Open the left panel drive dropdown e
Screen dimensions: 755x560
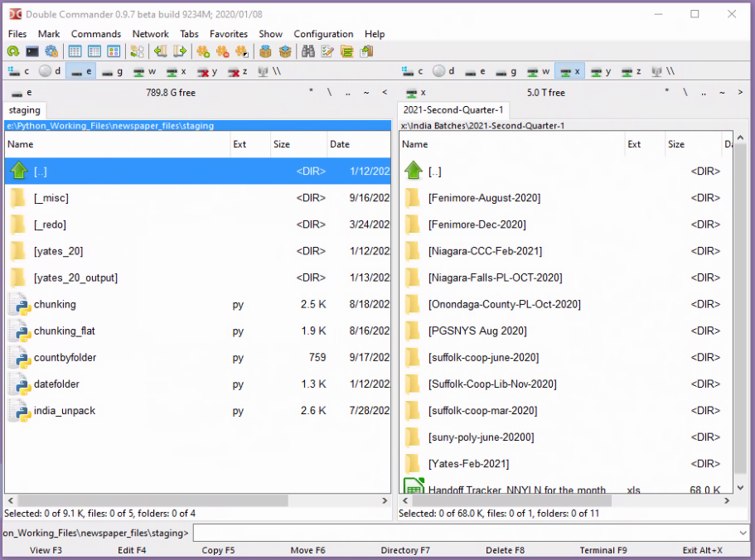[22, 93]
